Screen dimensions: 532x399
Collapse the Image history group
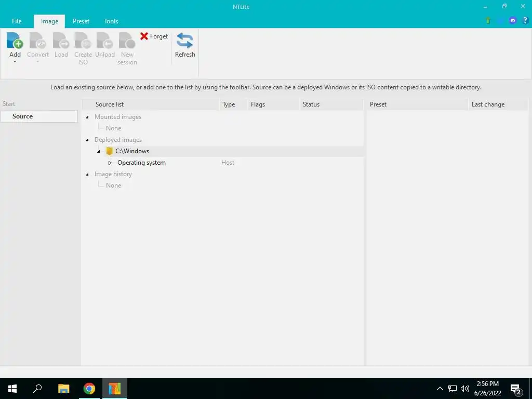click(x=87, y=174)
